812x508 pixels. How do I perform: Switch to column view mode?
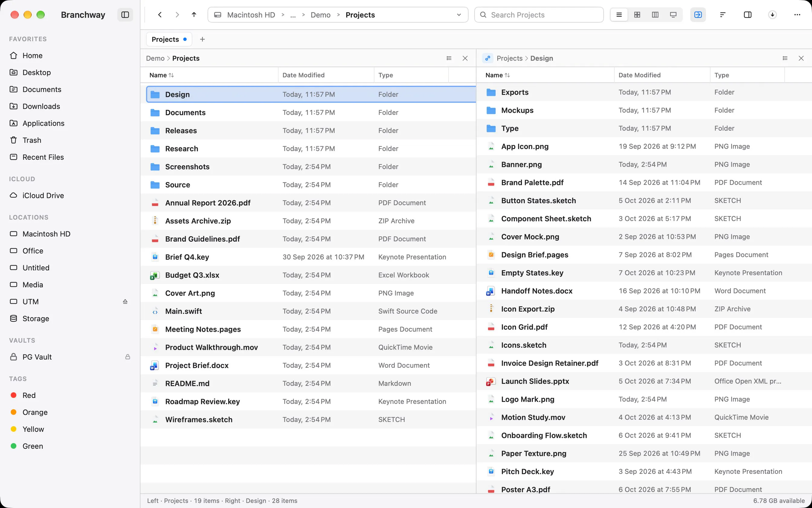pyautogui.click(x=655, y=15)
